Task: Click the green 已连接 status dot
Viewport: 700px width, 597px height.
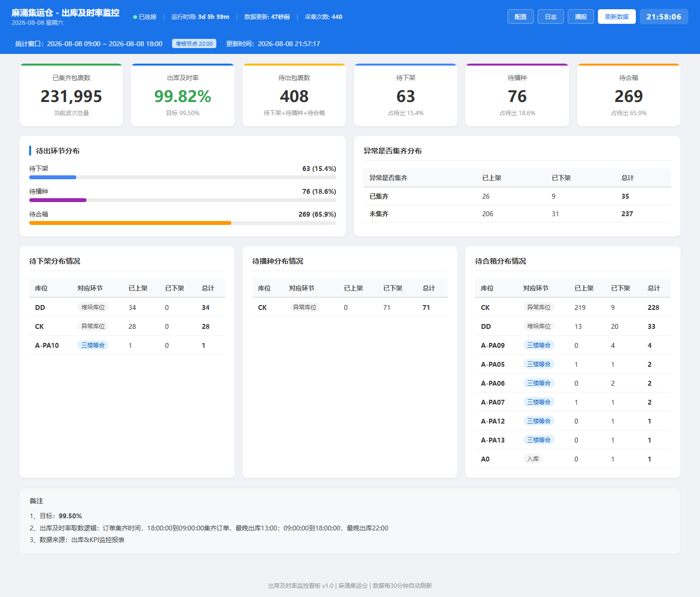Action: click(x=135, y=17)
